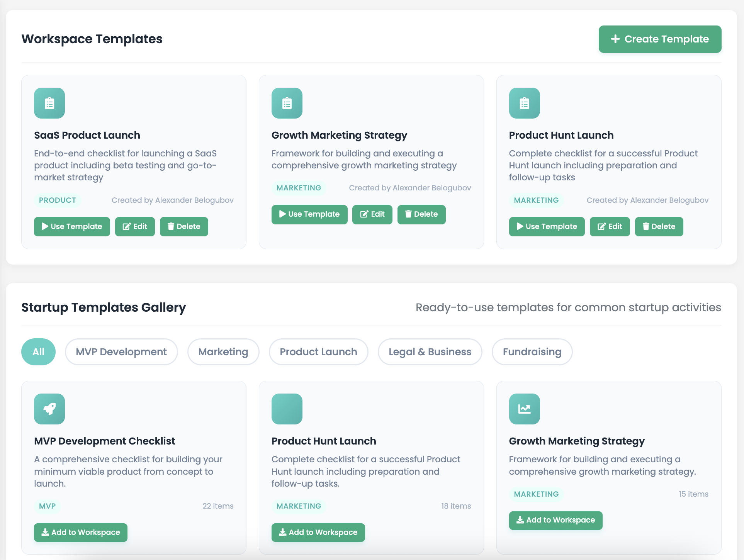Switch to the Marketing filter
This screenshot has height=560, width=744.
(223, 352)
